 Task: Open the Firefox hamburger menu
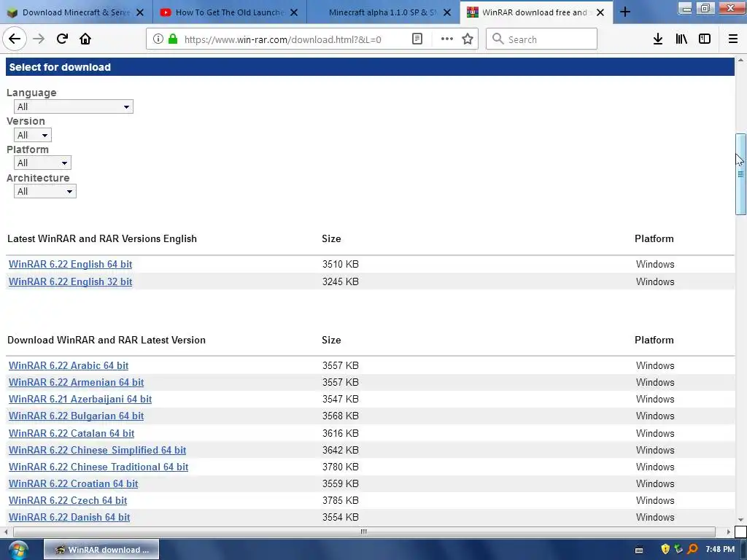click(x=733, y=39)
